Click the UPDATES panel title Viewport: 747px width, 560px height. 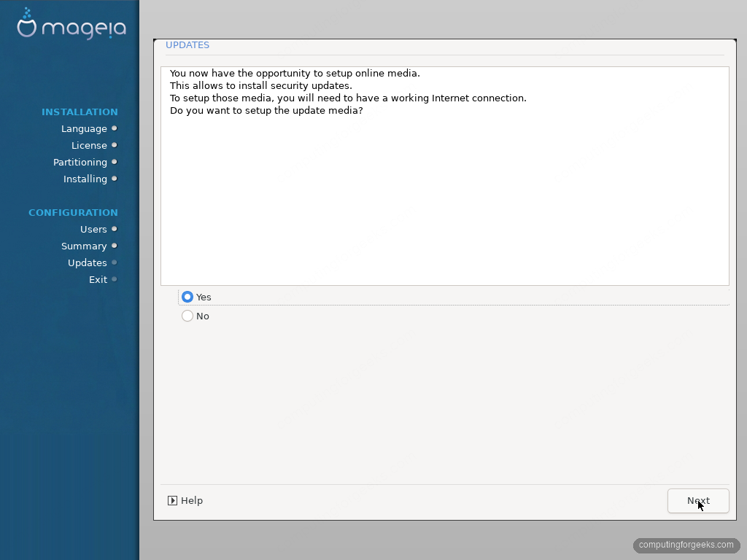(x=187, y=44)
